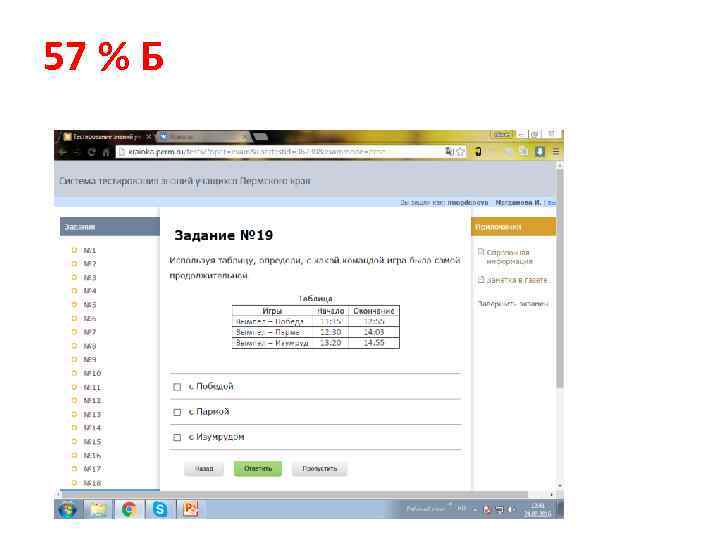Image resolution: width=720 pixels, height=540 pixels.
Task: Tick the checkbox 'с Пармой'
Action: tap(177, 412)
